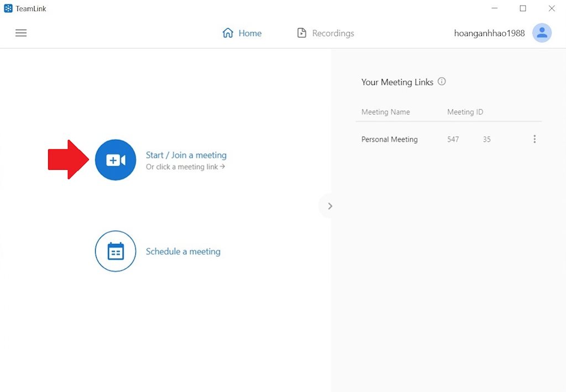Select the Personal Meeting row name
Image resolution: width=566 pixels, height=392 pixels.
(389, 139)
